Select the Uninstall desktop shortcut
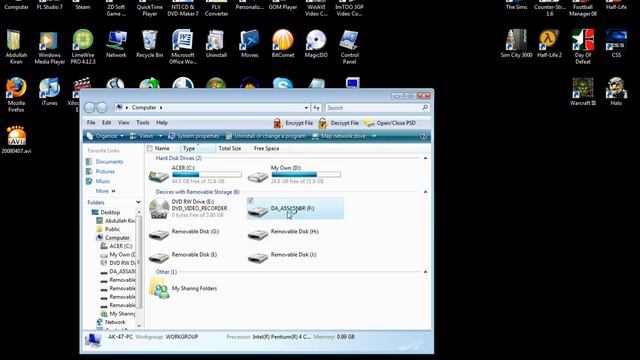 pos(216,44)
